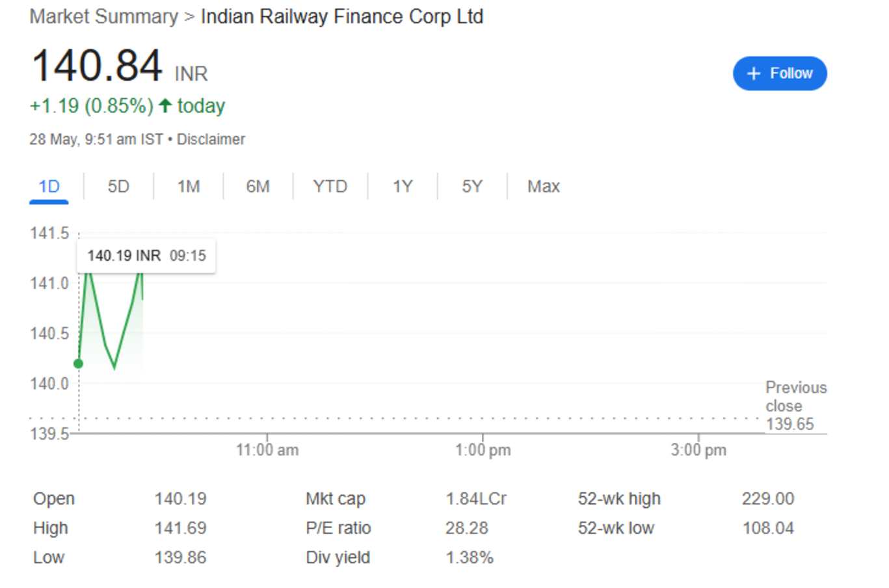Click the Mkt cap value 1.84LCr
Screen dimensions: 889x588
click(x=477, y=498)
